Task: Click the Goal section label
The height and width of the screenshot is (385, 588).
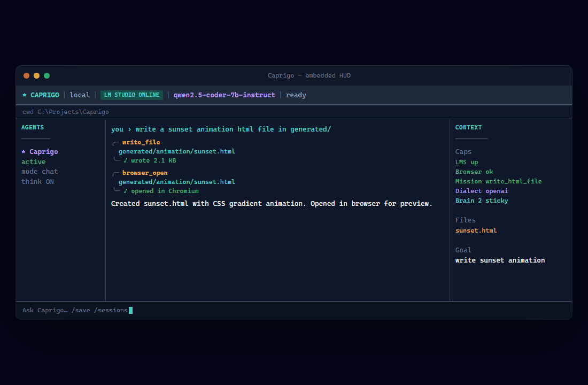Action: (463, 250)
